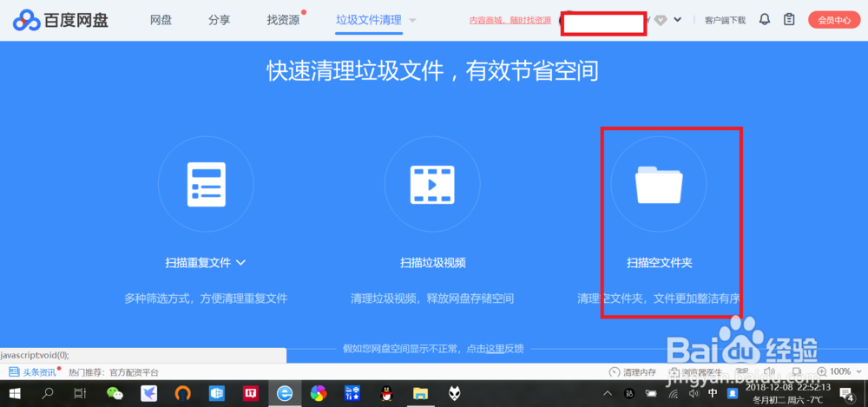Click the junk video film icon

tap(432, 184)
